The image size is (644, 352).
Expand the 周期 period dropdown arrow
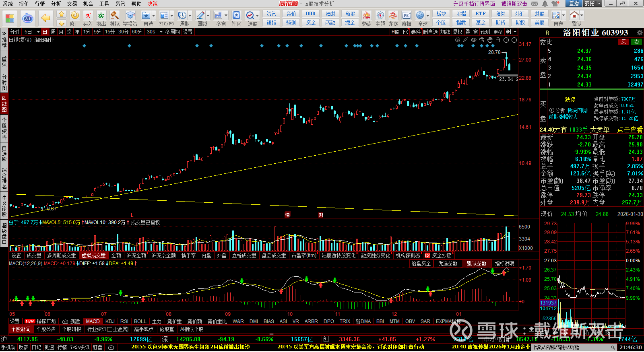(x=190, y=16)
